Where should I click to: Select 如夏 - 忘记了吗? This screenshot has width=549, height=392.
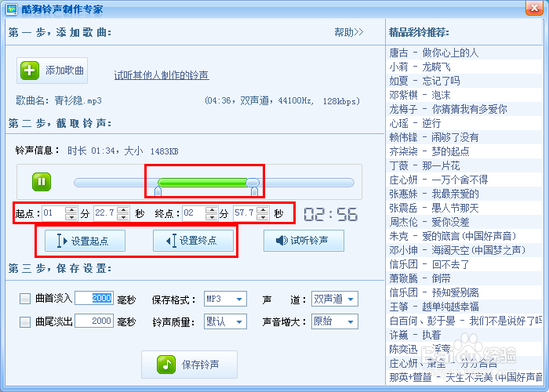[464, 81]
